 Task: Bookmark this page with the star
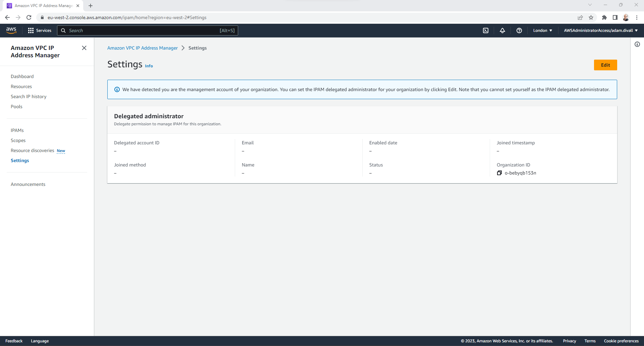click(591, 17)
